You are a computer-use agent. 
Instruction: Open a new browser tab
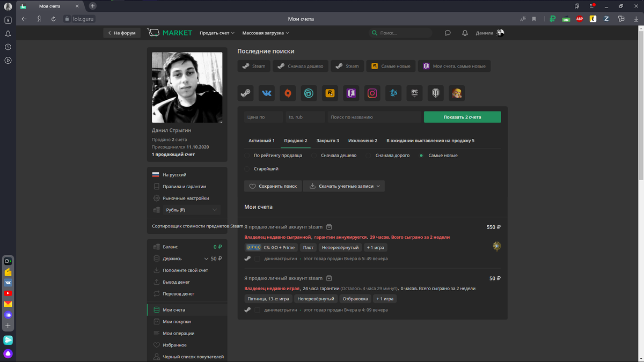[93, 6]
